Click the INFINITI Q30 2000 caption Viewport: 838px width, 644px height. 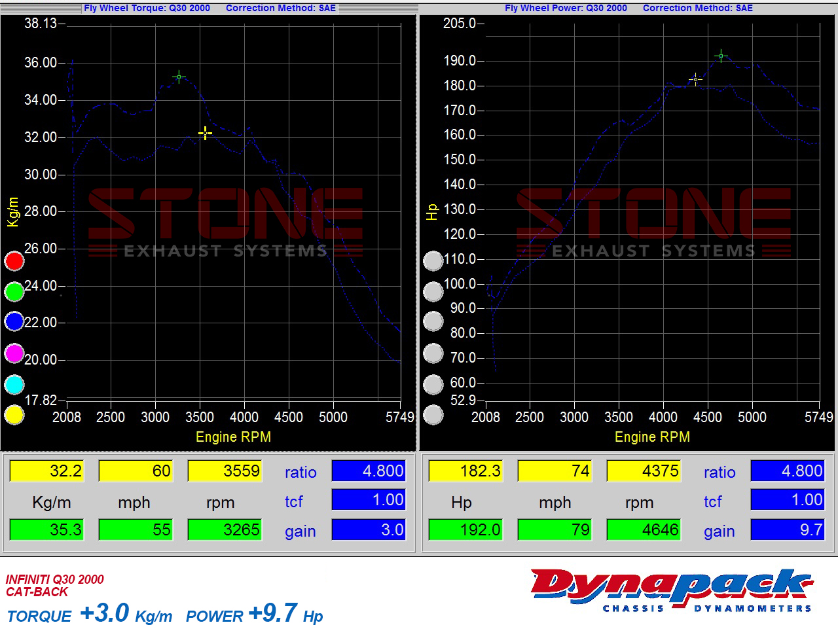coord(55,579)
